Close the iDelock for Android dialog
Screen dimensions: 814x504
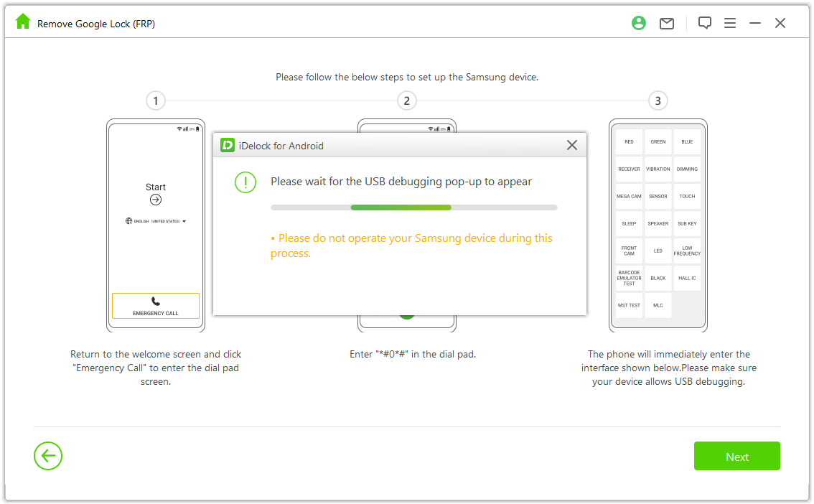point(571,145)
